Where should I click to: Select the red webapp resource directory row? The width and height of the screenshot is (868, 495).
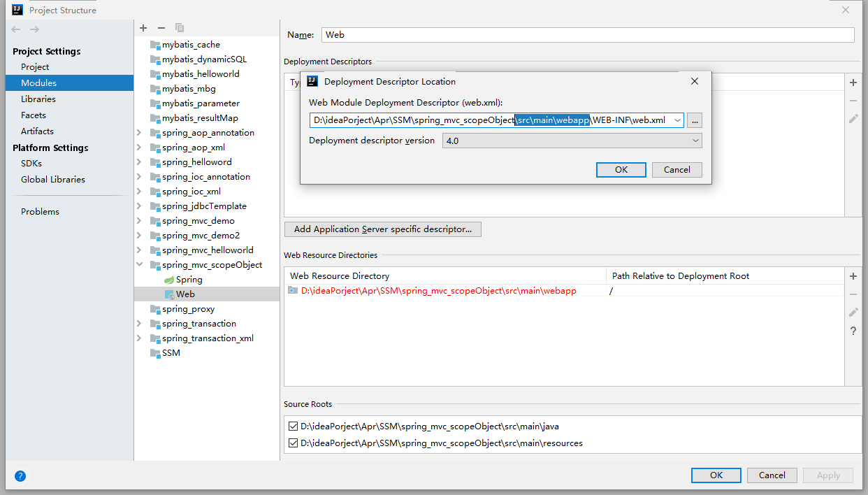pos(564,291)
